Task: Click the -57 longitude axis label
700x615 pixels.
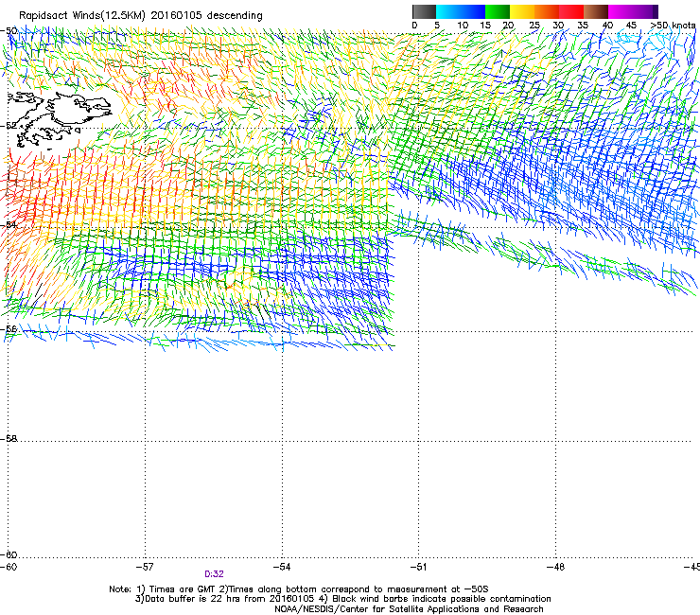Action: (x=145, y=567)
